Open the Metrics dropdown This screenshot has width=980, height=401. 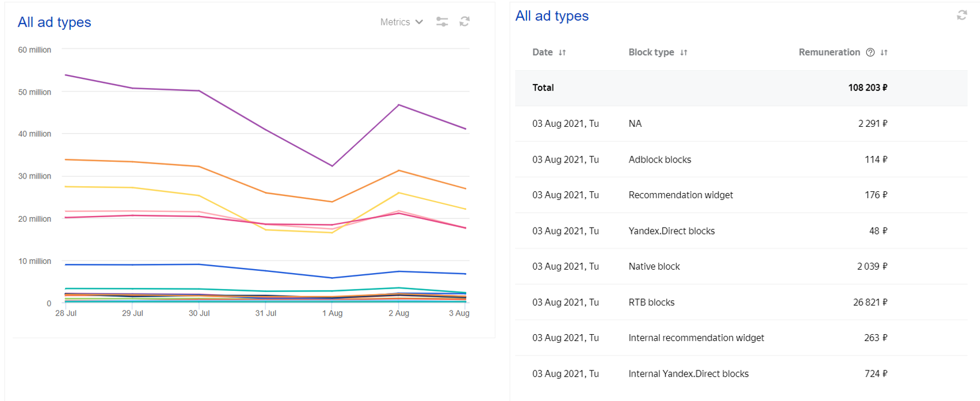click(401, 22)
